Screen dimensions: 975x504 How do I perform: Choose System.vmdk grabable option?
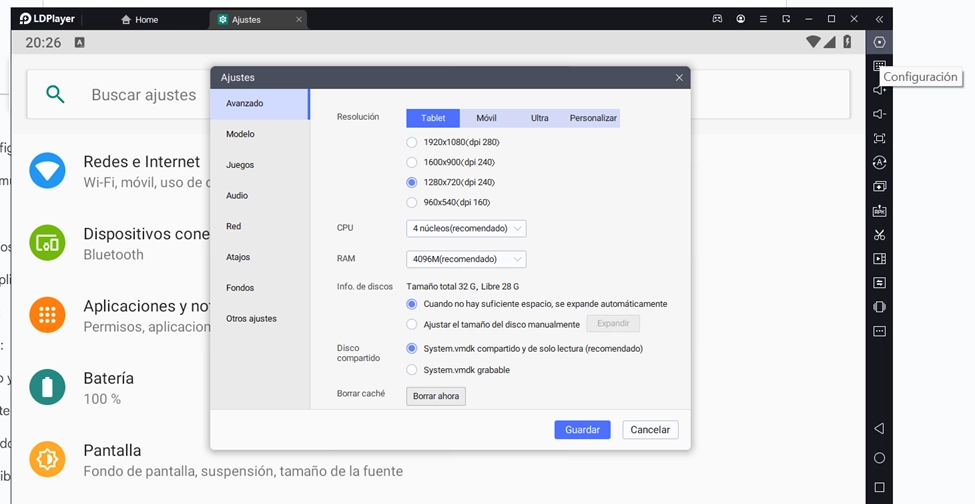411,370
